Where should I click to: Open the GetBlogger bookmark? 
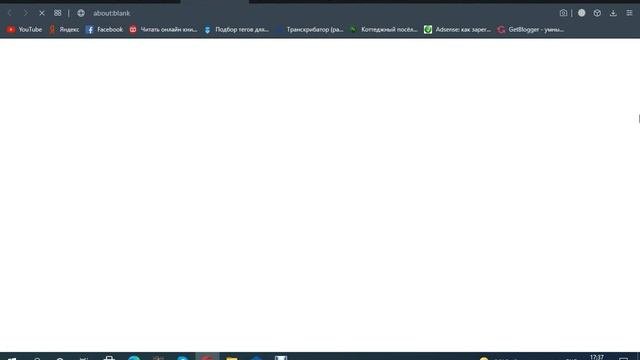tap(531, 29)
